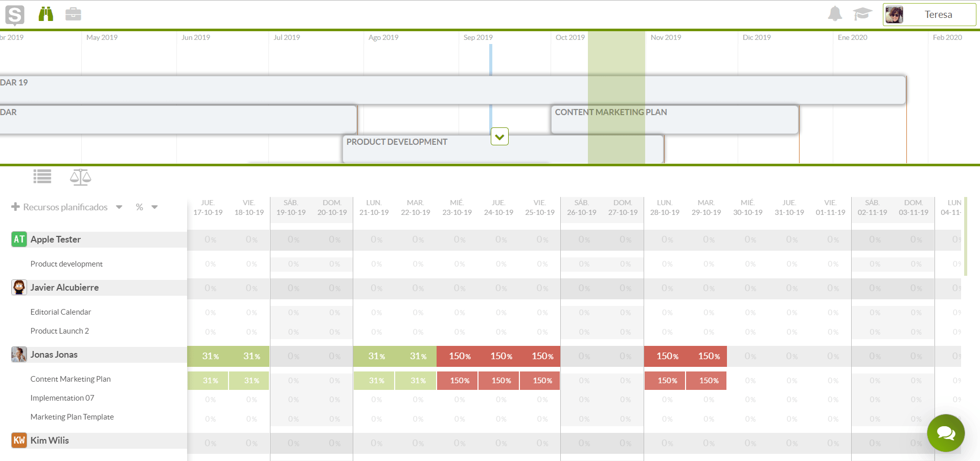Image resolution: width=980 pixels, height=461 pixels.
Task: Select the CONTENT MARKETING PLAN bar
Action: [x=675, y=120]
